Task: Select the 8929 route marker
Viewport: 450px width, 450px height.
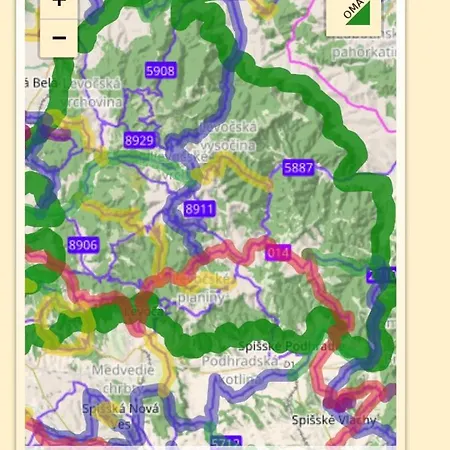Action: (x=139, y=140)
